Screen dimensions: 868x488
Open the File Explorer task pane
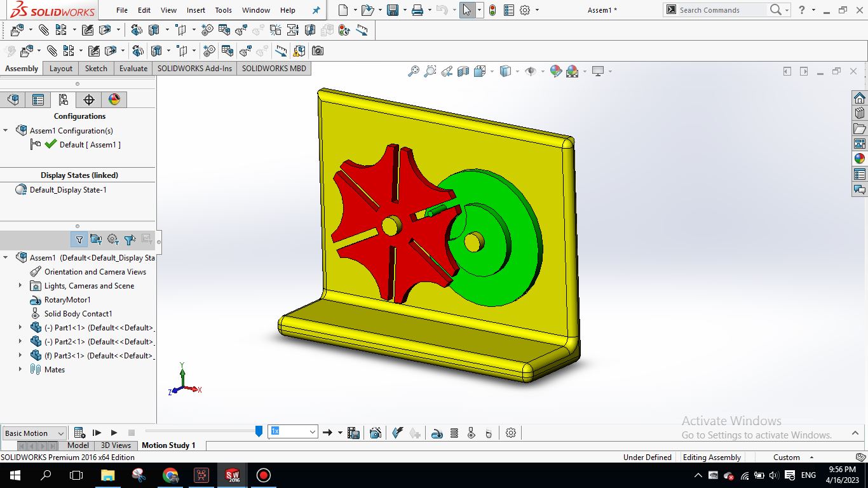860,128
